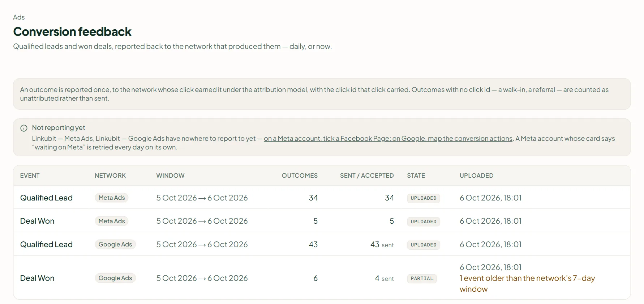Screen dimensions: 644x304
Task: Select the WINDOW column header
Action: click(x=170, y=176)
